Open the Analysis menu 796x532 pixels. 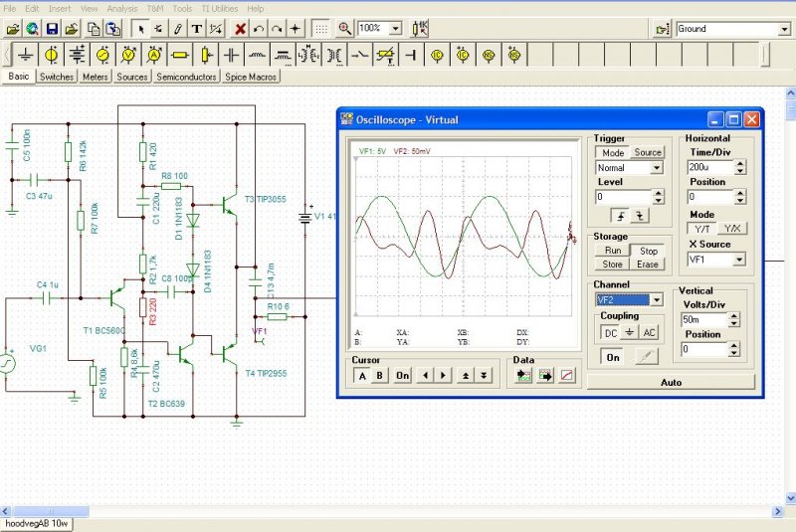121,9
